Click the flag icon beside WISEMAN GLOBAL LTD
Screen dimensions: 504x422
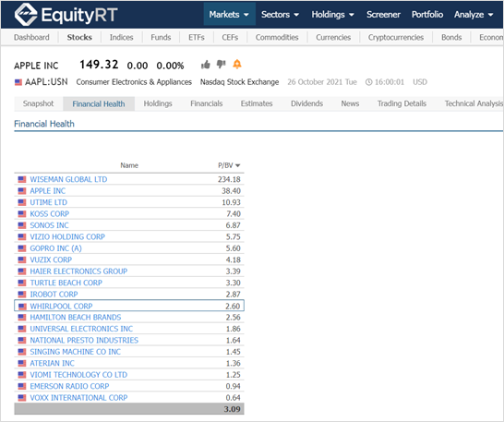click(x=22, y=179)
